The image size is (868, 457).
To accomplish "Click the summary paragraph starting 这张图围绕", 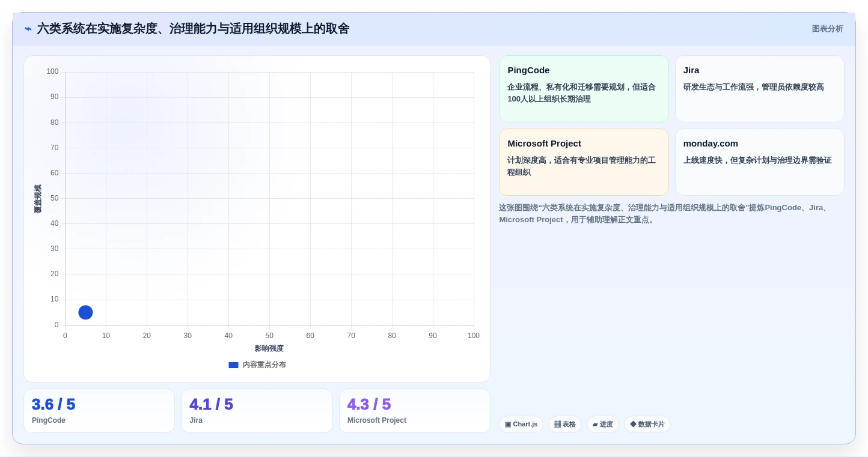I will pos(664,214).
